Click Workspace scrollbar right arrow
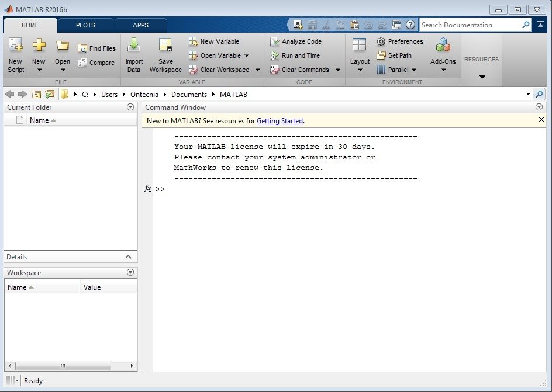Image resolution: width=552 pixels, height=392 pixels. pos(132,366)
